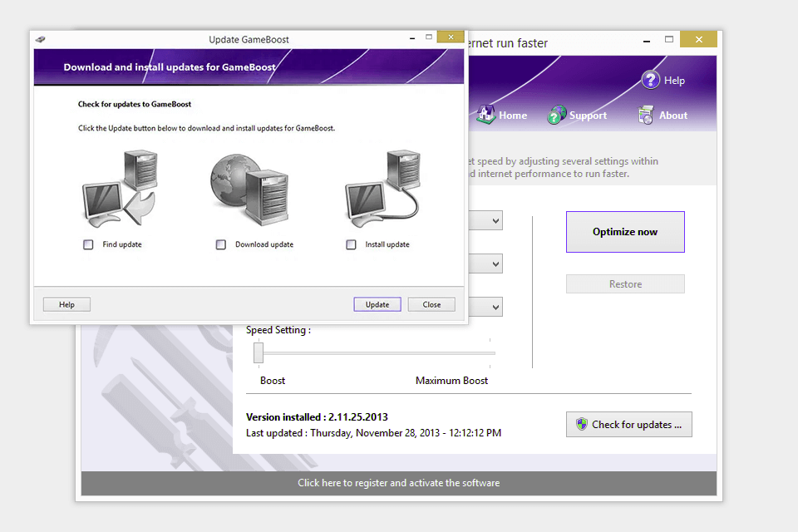Click the Home house icon
Viewport: 798px width, 532px height.
[486, 114]
